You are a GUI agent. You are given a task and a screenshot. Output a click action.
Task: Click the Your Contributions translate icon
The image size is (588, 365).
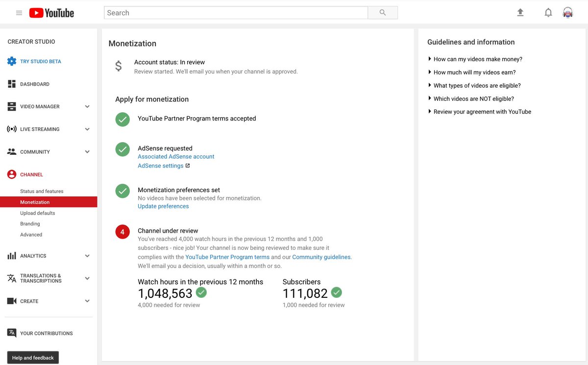pos(12,333)
